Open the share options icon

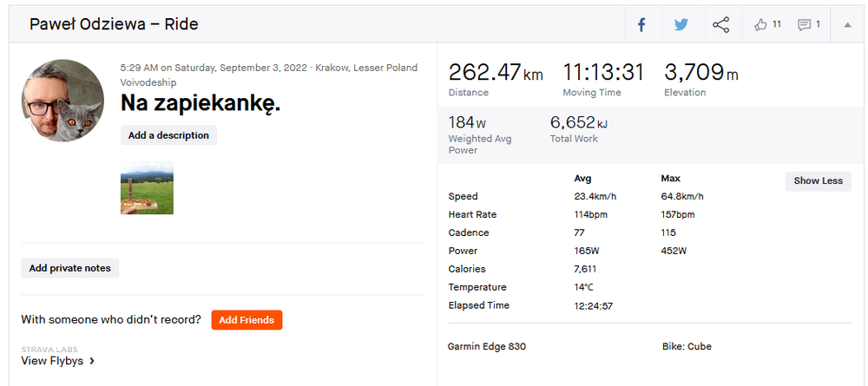(x=720, y=24)
